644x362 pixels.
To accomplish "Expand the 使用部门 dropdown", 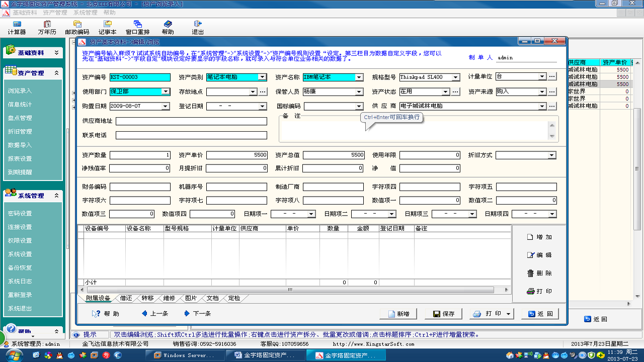I will tap(166, 92).
